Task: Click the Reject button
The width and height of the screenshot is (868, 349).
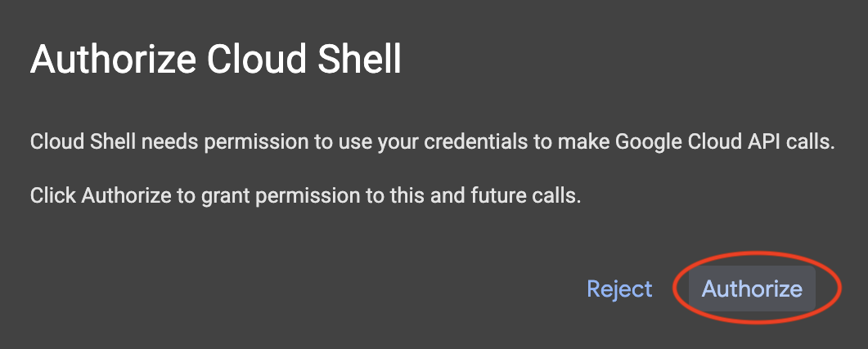Action: 619,289
